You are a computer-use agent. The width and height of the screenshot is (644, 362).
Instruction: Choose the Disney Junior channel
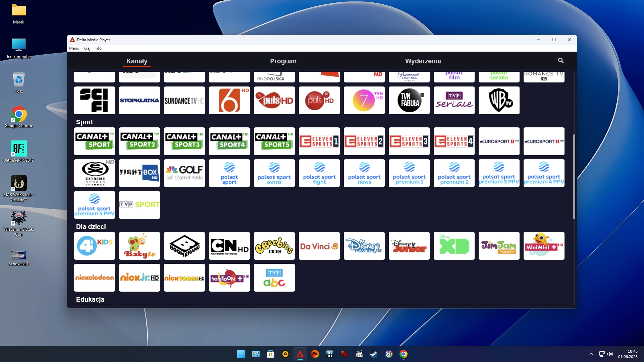(x=409, y=246)
